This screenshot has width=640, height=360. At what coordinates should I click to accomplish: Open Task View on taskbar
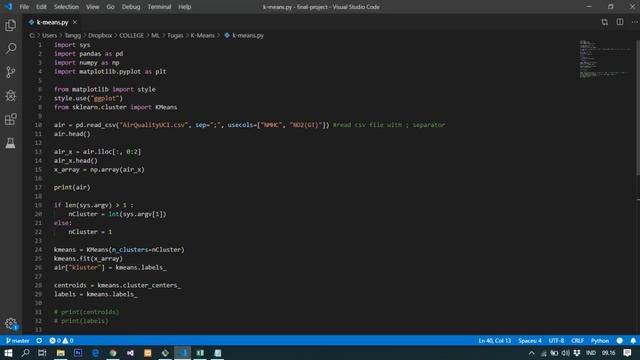[x=42, y=353]
